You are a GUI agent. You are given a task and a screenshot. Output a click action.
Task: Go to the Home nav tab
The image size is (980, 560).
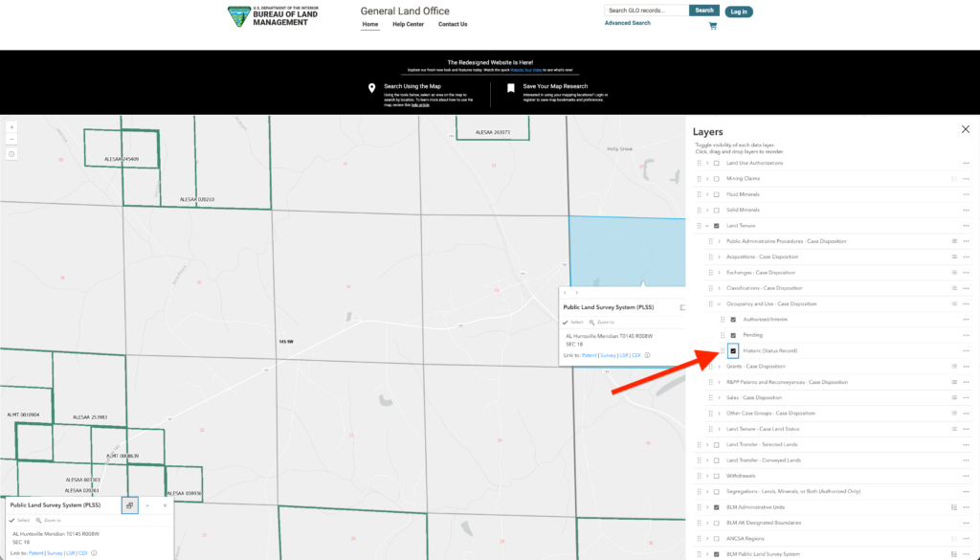(x=370, y=24)
